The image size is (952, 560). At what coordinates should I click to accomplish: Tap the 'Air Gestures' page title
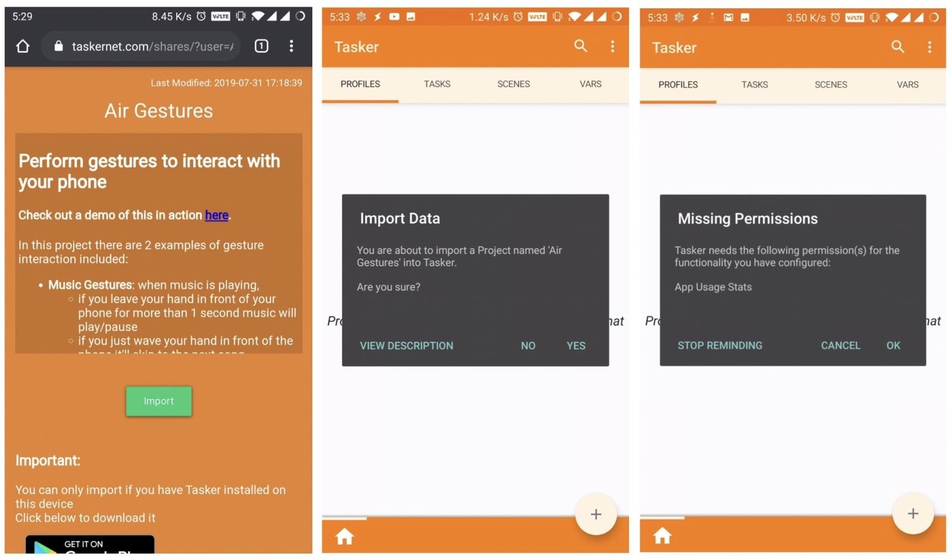coord(159,111)
